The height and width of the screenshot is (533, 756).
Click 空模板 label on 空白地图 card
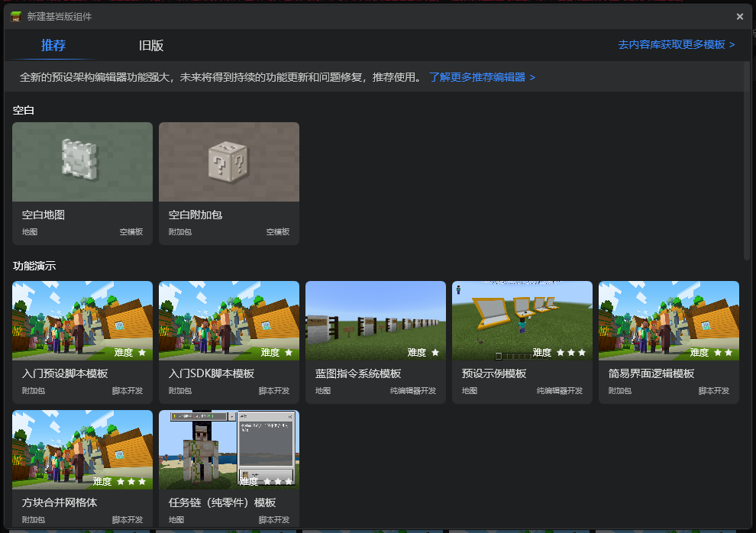tap(131, 232)
